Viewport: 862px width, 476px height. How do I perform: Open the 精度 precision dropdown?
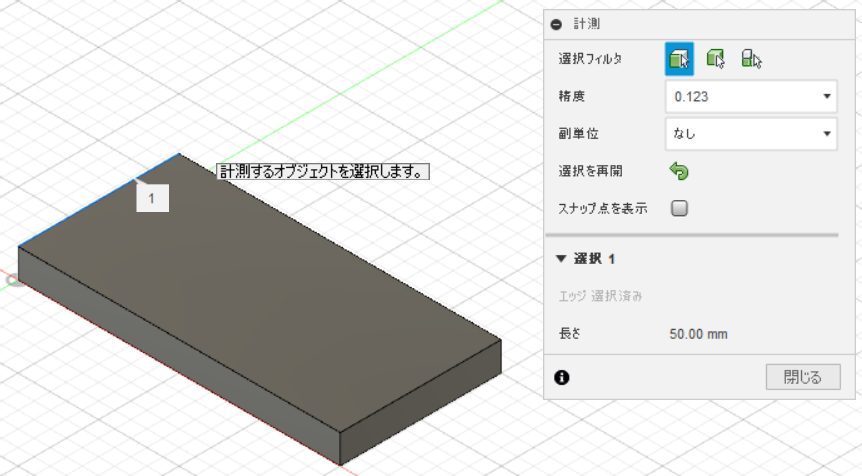pos(751,97)
